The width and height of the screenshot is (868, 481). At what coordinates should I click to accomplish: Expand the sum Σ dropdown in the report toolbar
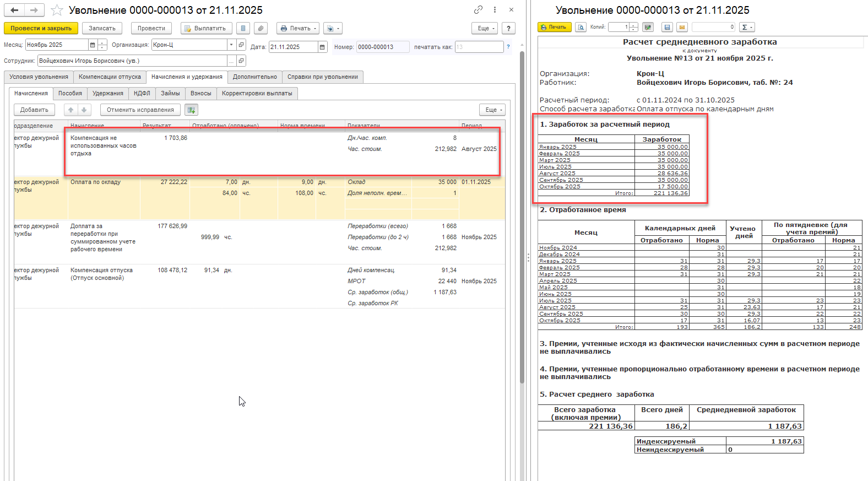point(747,27)
